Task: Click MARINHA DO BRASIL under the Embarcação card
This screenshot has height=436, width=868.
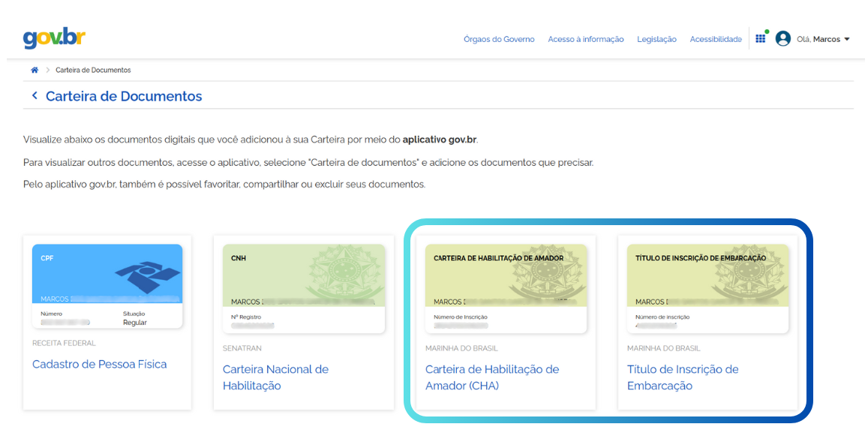Action: (663, 348)
